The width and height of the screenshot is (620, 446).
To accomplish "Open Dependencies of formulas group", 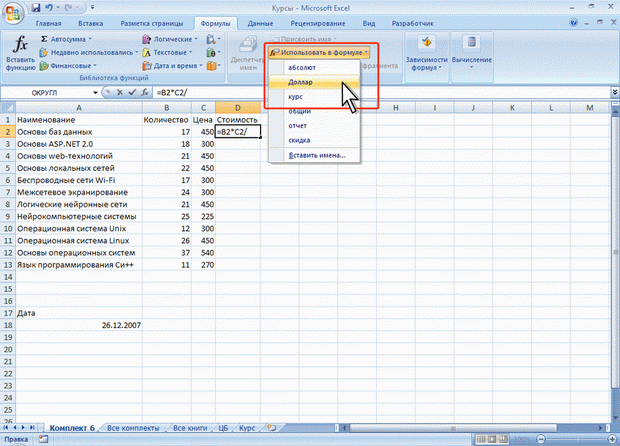I will coord(428,55).
